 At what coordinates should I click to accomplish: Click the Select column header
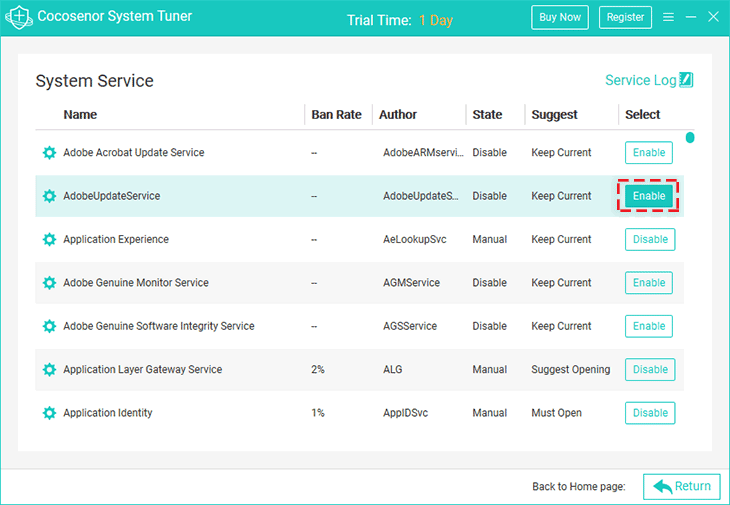642,114
